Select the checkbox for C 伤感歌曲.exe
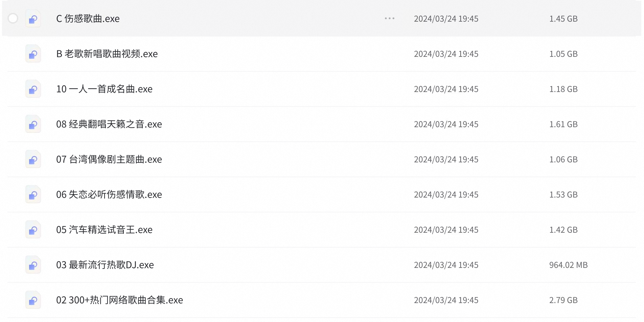 point(13,18)
